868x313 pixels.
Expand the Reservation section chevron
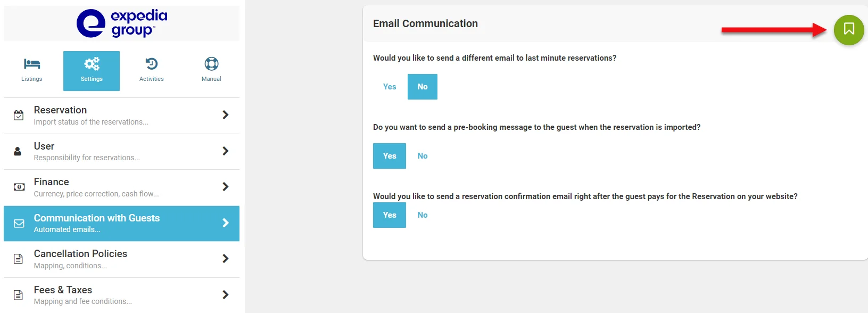click(x=226, y=115)
